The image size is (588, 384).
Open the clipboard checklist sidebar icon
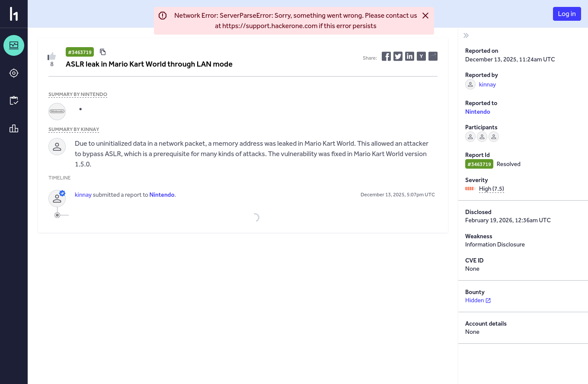[x=14, y=101]
